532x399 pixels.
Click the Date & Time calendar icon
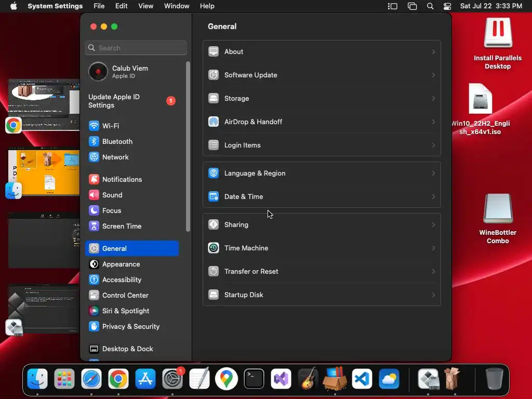(214, 197)
